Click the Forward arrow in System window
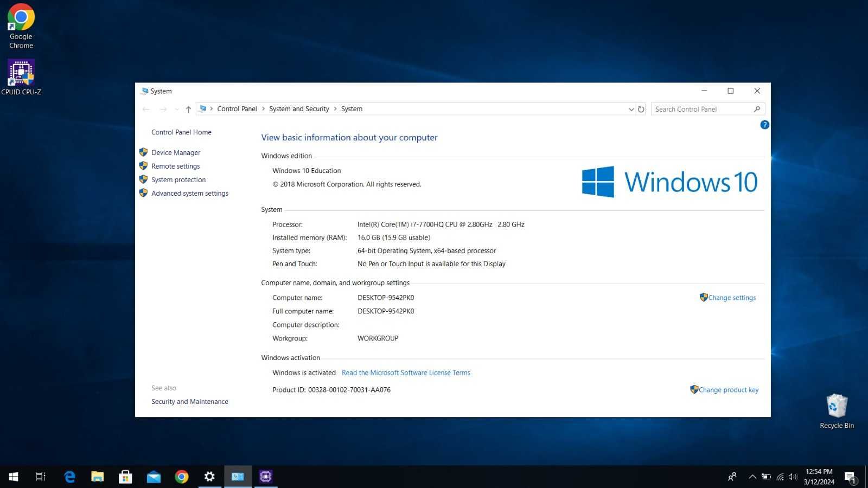The width and height of the screenshot is (868, 488). 163,109
